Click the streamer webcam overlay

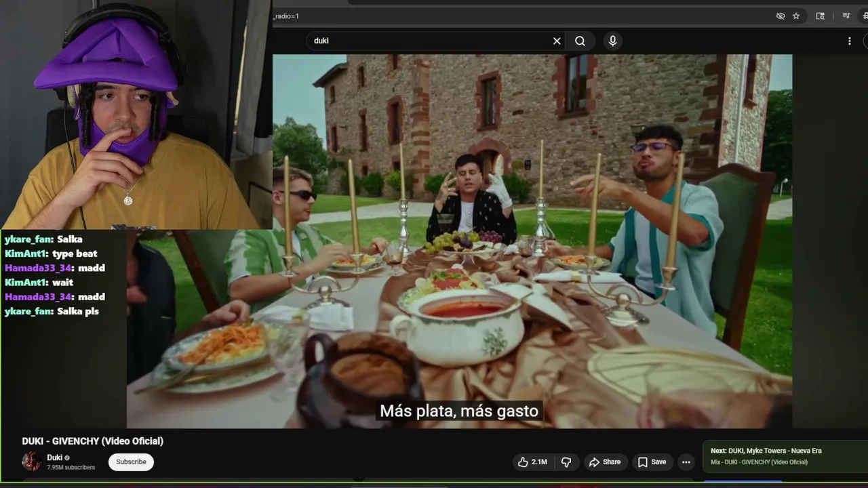click(136, 115)
